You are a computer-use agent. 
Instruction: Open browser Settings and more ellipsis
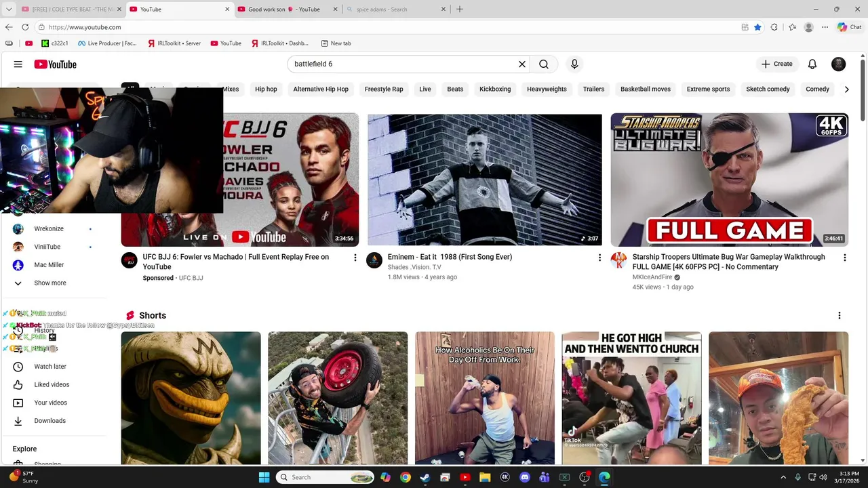(825, 27)
